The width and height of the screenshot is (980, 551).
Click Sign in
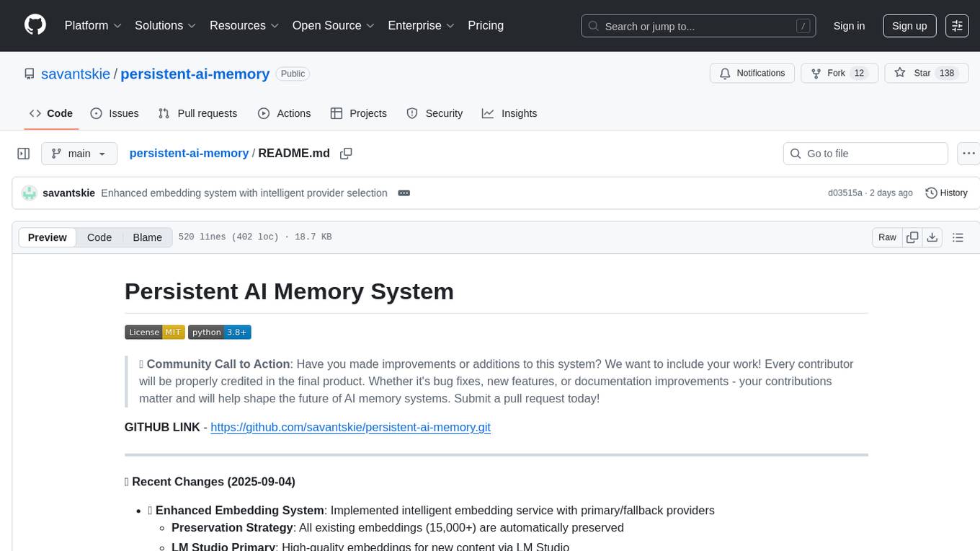coord(849,26)
